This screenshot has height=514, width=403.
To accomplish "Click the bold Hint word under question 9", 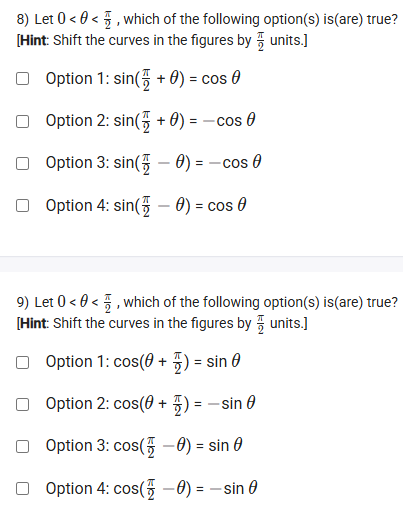I will [32, 323].
